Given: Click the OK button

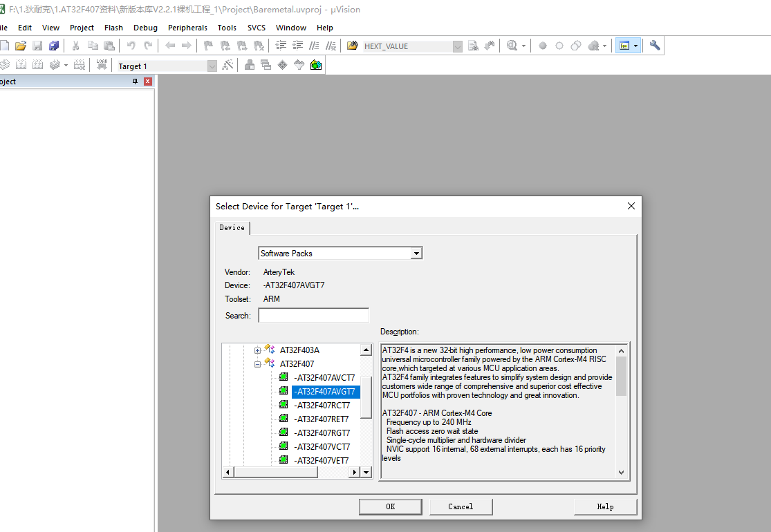Looking at the screenshot, I should tap(391, 507).
